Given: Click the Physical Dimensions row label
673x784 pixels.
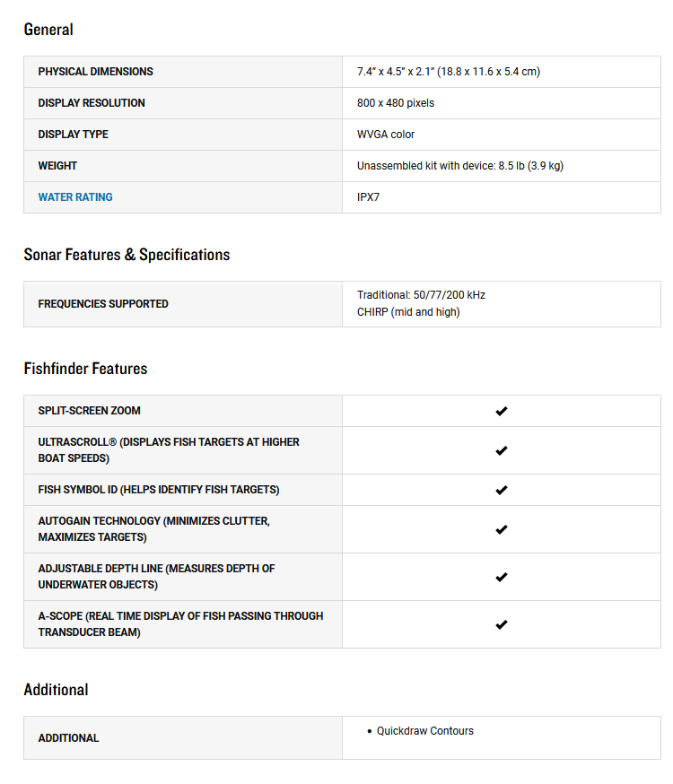Looking at the screenshot, I should [95, 72].
